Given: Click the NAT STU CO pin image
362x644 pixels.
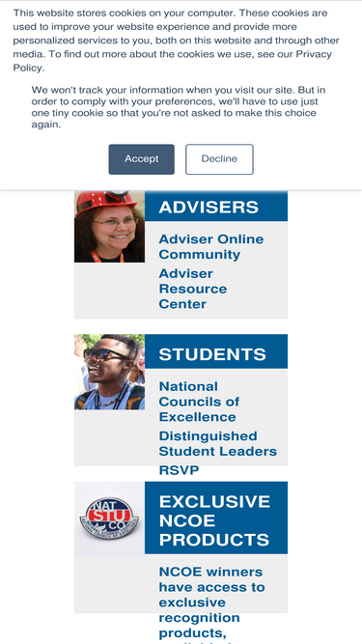Looking at the screenshot, I should pos(110,519).
